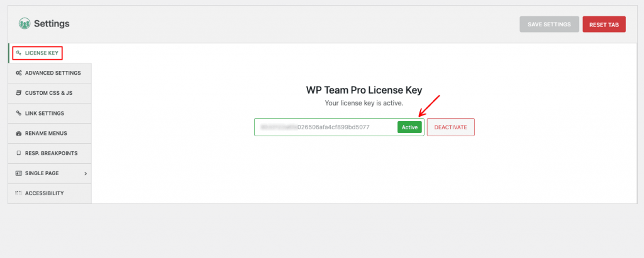Click the Reset Tab button
Image resolution: width=644 pixels, height=258 pixels.
click(604, 24)
